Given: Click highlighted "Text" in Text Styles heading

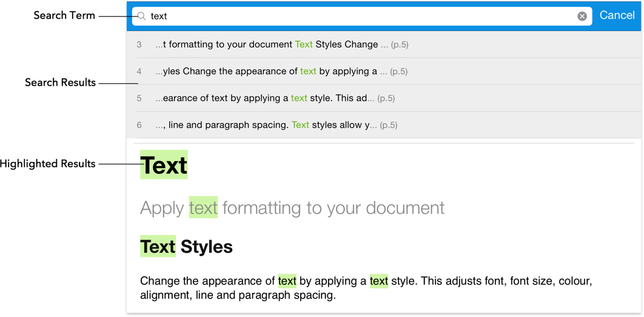Looking at the screenshot, I should [x=158, y=247].
